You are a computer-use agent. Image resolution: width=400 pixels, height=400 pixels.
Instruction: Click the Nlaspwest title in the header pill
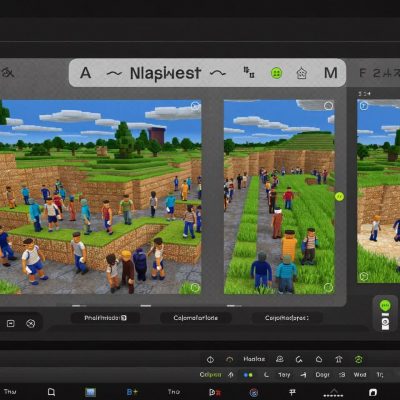pyautogui.click(x=165, y=73)
